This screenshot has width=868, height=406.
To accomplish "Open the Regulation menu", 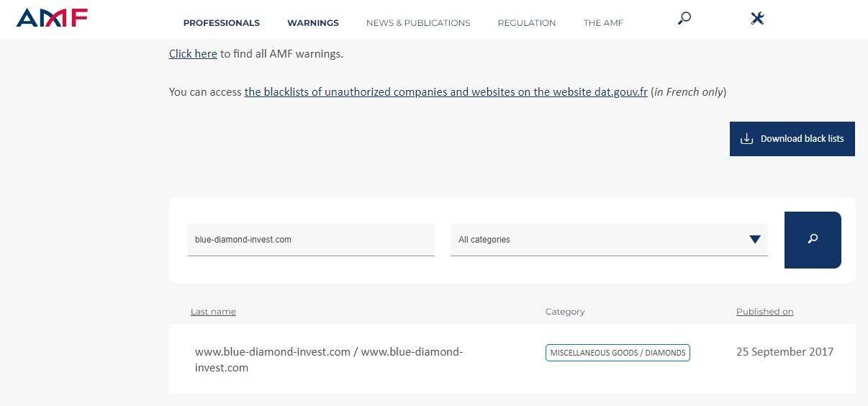I will [527, 23].
